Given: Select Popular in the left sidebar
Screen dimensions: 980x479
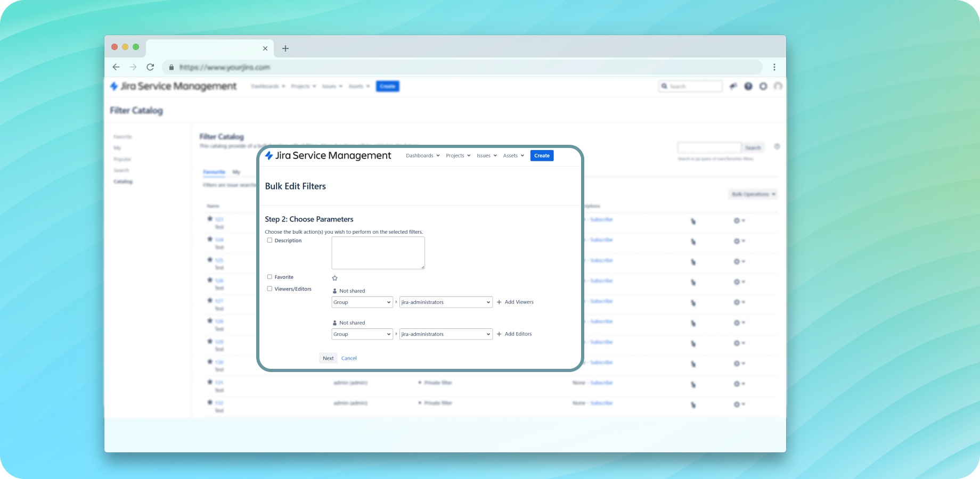Looking at the screenshot, I should click(122, 159).
